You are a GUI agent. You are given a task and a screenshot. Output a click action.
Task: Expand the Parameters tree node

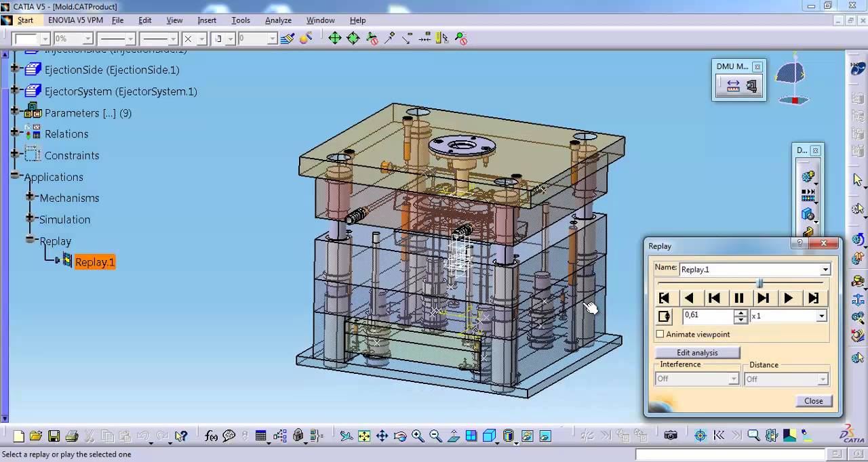(x=15, y=112)
